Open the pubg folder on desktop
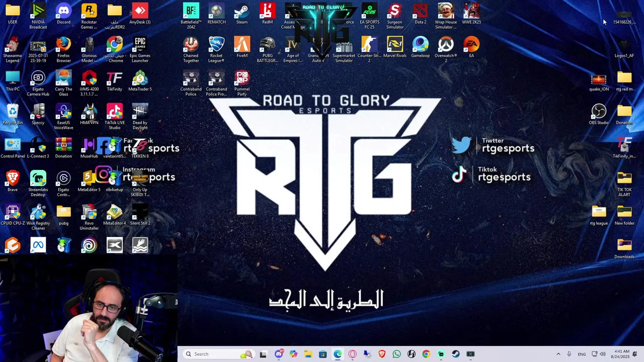Viewport: 644px width, 362px height. pos(63,215)
